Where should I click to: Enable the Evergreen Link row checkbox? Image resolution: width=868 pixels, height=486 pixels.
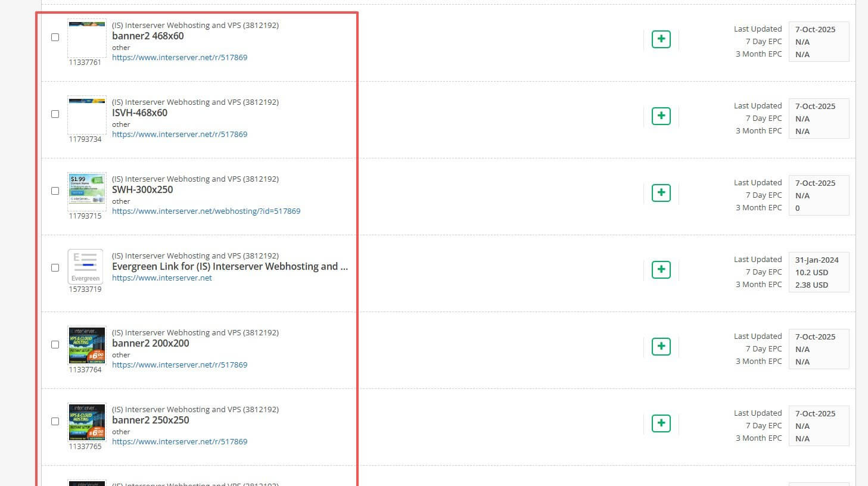(55, 267)
